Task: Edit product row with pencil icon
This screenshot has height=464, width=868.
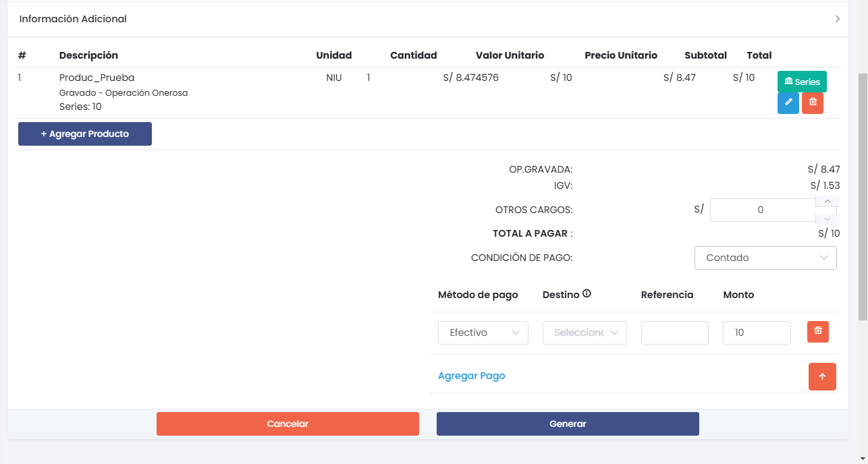Action: [788, 103]
